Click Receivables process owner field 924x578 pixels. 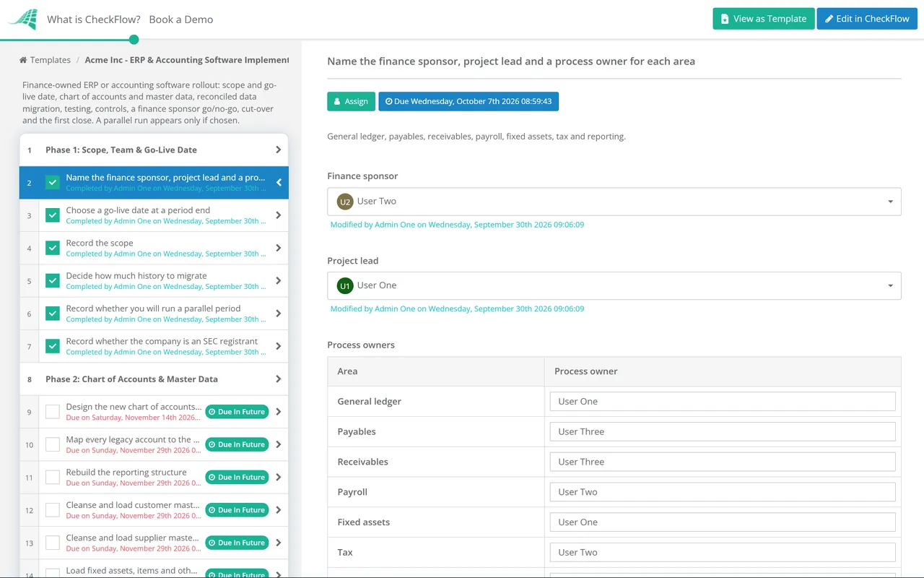click(x=723, y=462)
